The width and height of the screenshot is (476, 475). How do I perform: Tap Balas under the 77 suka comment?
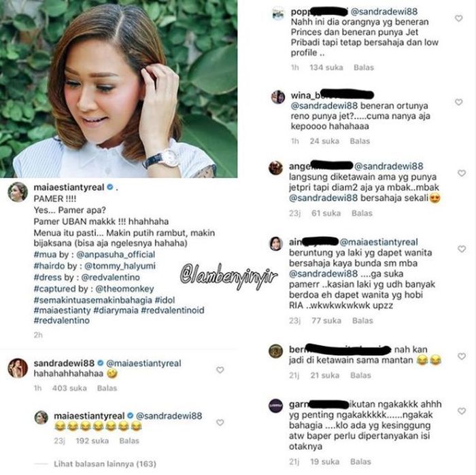click(x=362, y=321)
